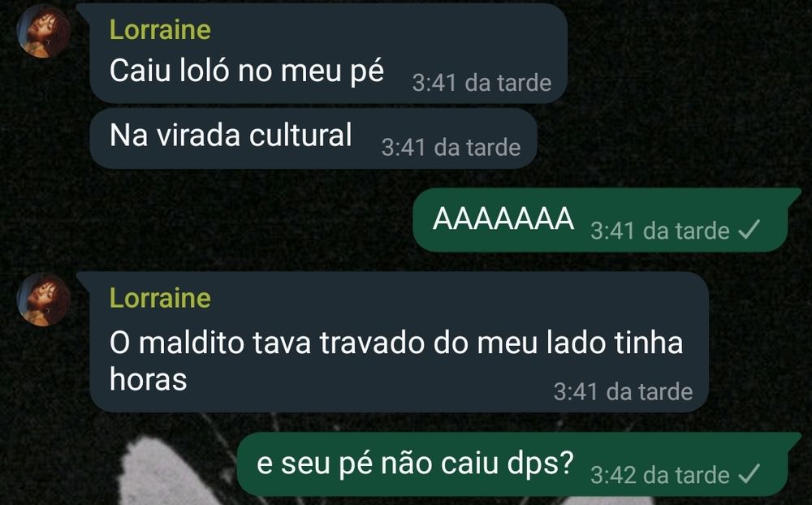This screenshot has width=812, height=505.
Task: Select the 'Caiu loló no meu pé' message text
Action: [x=247, y=71]
